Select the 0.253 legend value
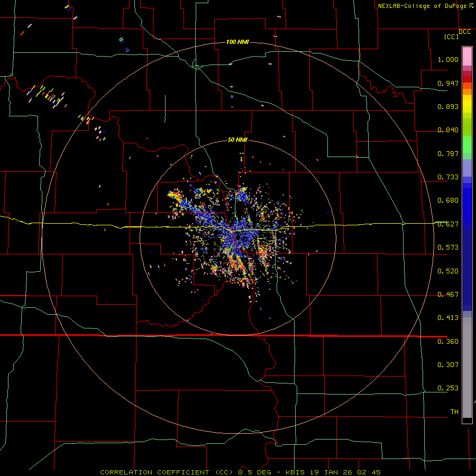476x476 pixels. [448, 388]
